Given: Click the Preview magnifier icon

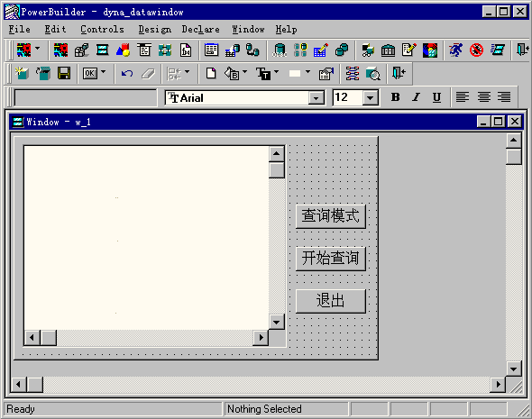Looking at the screenshot, I should pos(373,73).
